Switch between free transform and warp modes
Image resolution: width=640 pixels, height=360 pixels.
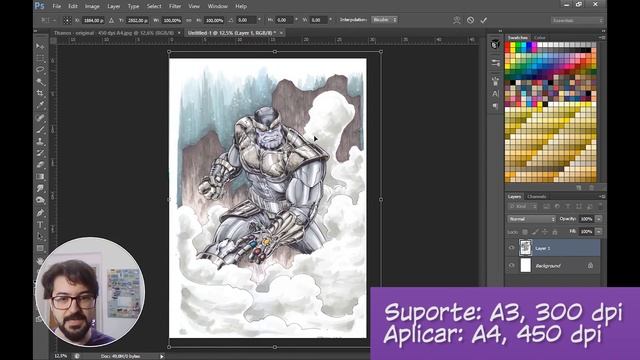[457, 20]
